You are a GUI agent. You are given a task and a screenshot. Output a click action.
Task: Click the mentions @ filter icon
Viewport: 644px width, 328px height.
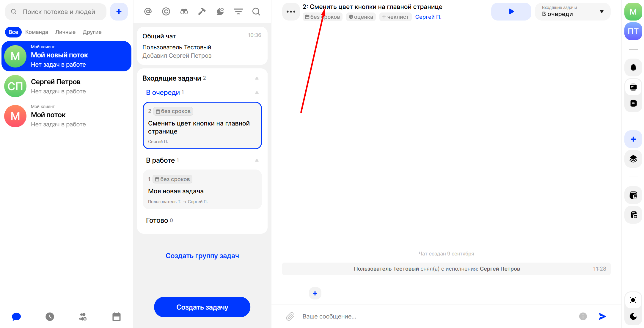click(x=148, y=12)
